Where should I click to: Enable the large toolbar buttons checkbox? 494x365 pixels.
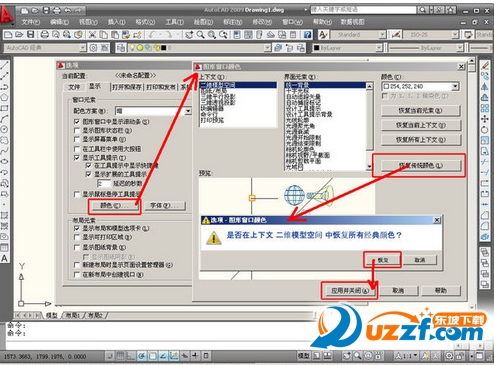point(77,149)
